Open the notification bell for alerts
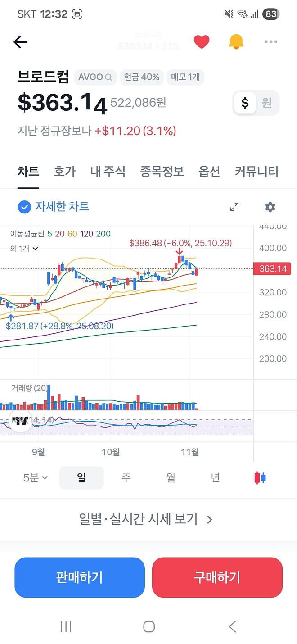The width and height of the screenshot is (297, 644). tap(236, 41)
